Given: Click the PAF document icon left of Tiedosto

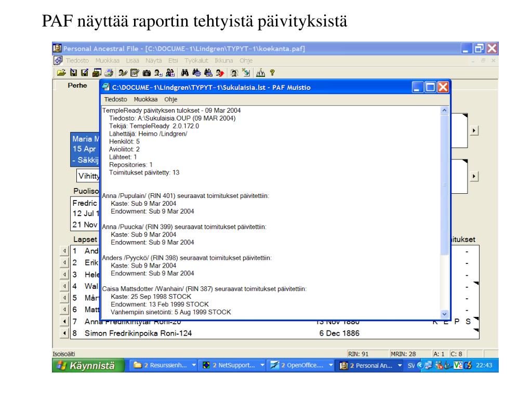Looking at the screenshot, I should [58, 60].
